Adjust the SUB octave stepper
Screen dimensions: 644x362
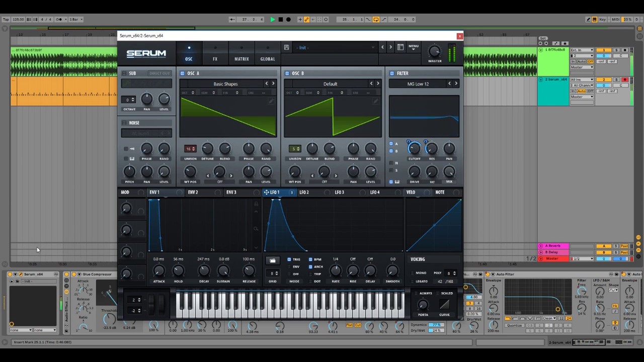point(129,100)
